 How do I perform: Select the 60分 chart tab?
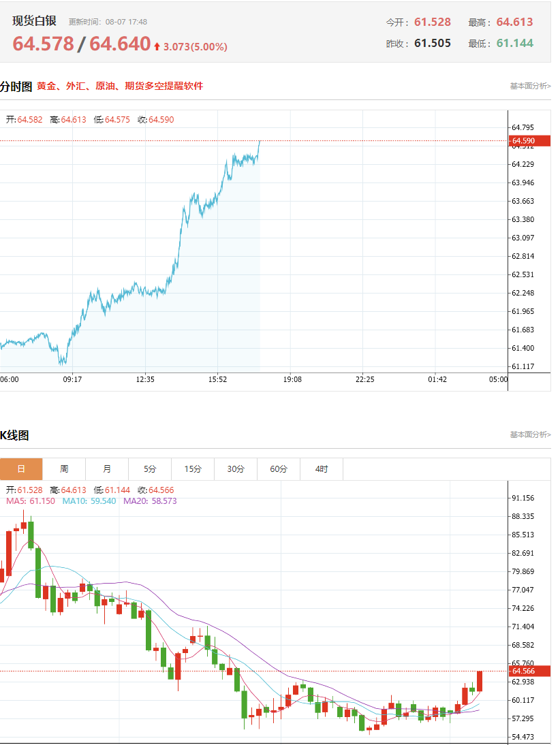click(x=279, y=469)
